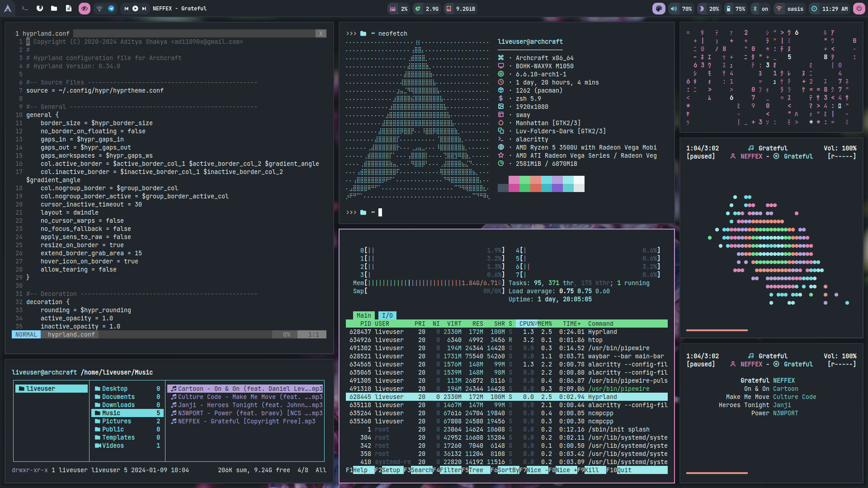Click F10 Quit in htop
The image size is (868, 488).
(624, 470)
